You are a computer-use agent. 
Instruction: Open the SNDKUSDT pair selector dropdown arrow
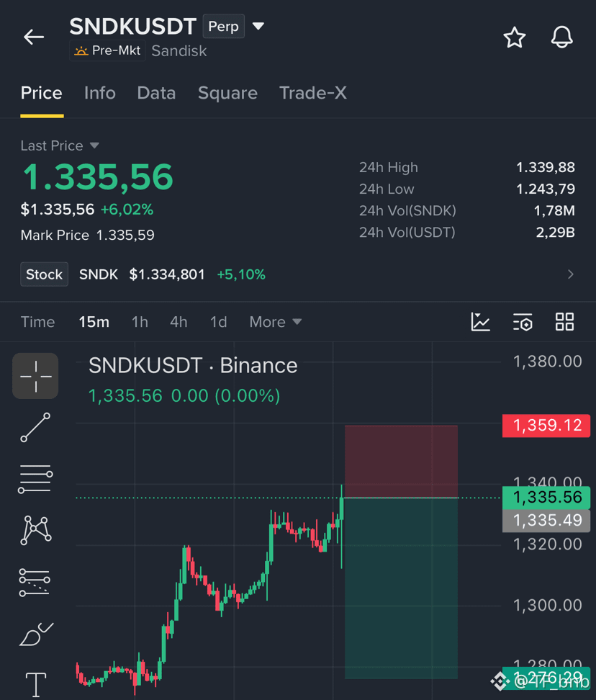258,26
